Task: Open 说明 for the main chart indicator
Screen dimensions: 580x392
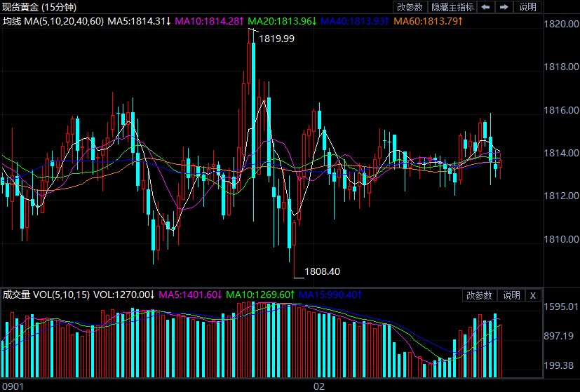Action: 528,7
